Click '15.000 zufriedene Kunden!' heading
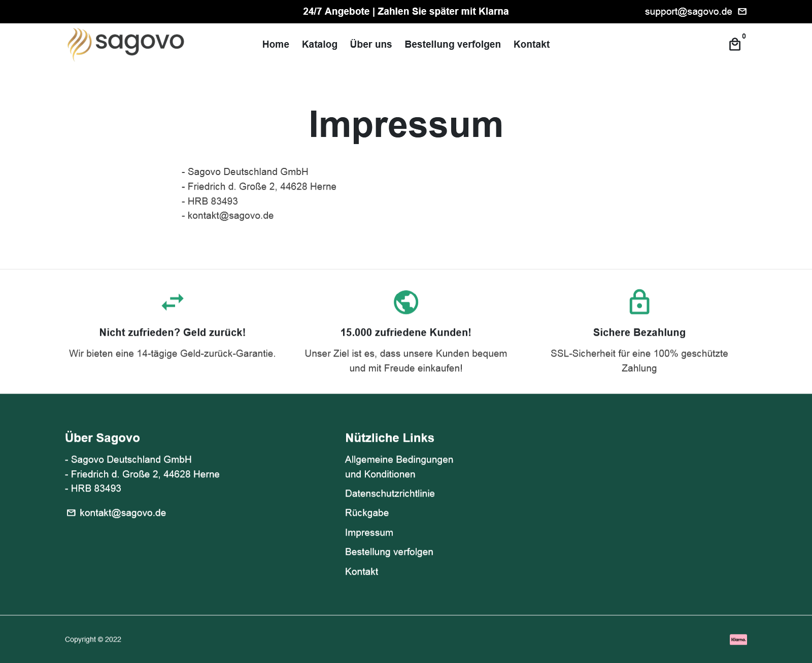The height and width of the screenshot is (663, 812). coord(406,333)
